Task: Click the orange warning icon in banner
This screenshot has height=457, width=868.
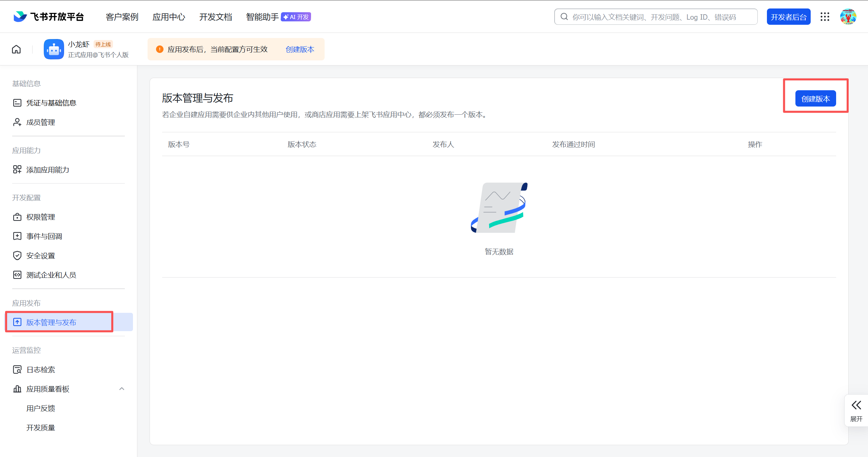Action: 159,49
